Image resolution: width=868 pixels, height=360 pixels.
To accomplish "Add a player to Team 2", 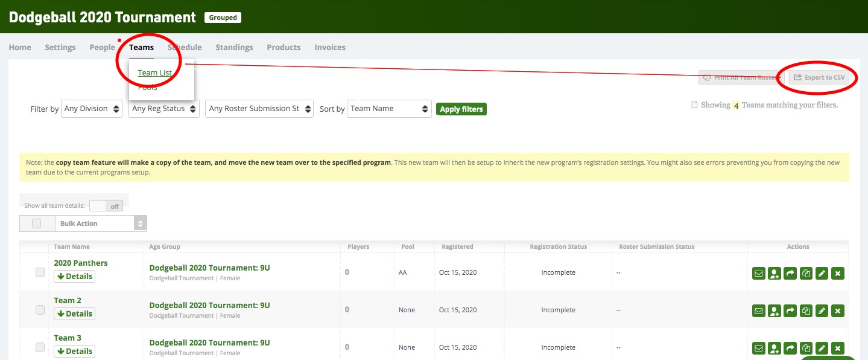I will (x=774, y=310).
